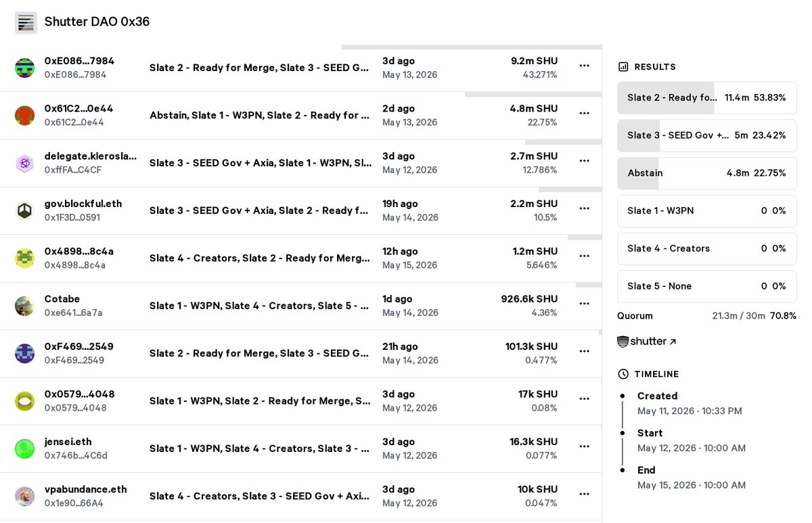Select Slate 1 - W3PN result row
The height and width of the screenshot is (523, 812).
coord(707,210)
